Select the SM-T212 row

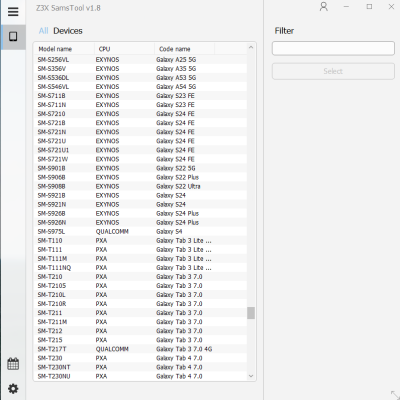(140, 331)
